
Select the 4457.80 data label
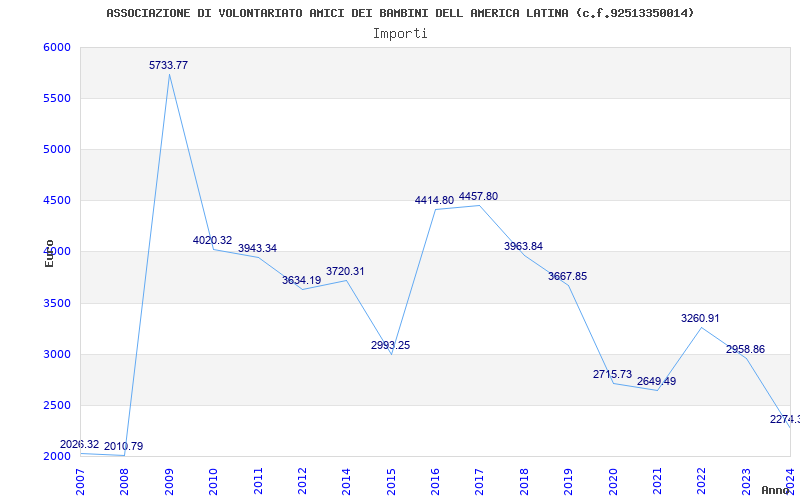coord(479,196)
